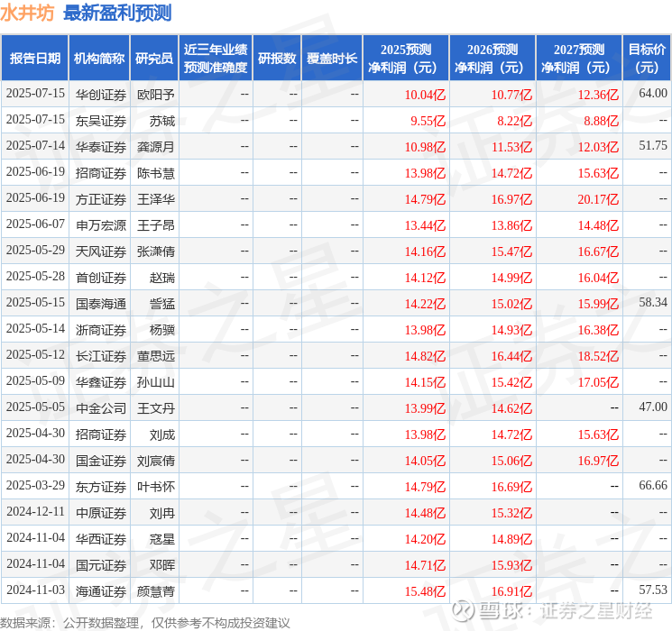Image resolution: width=672 pixels, height=631 pixels.
Task: Click the report date 2025-06-07
Action: pos(35,224)
